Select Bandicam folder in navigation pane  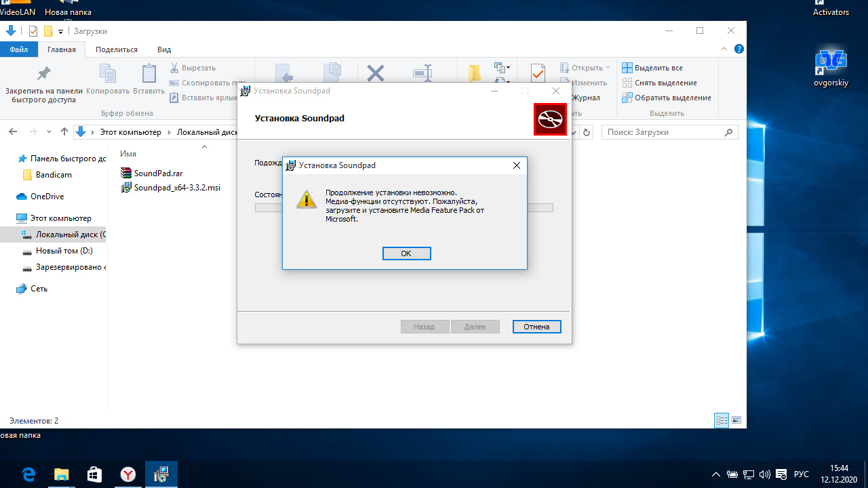47,175
